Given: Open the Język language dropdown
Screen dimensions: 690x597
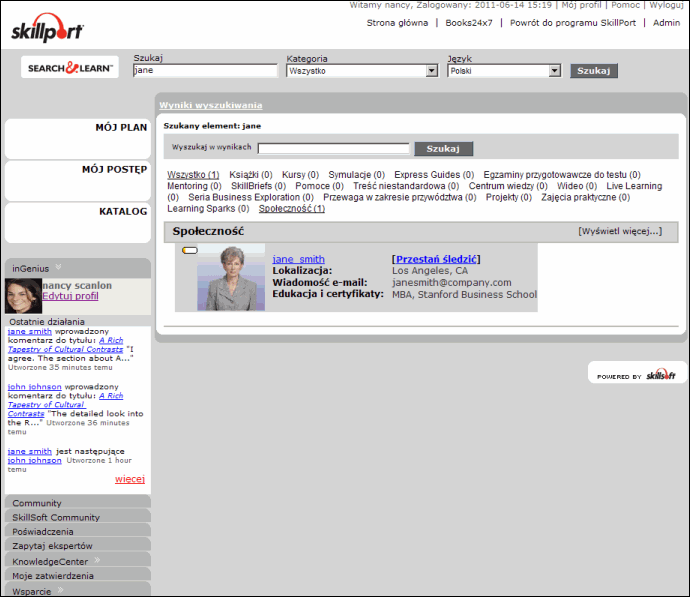Looking at the screenshot, I should pos(554,71).
